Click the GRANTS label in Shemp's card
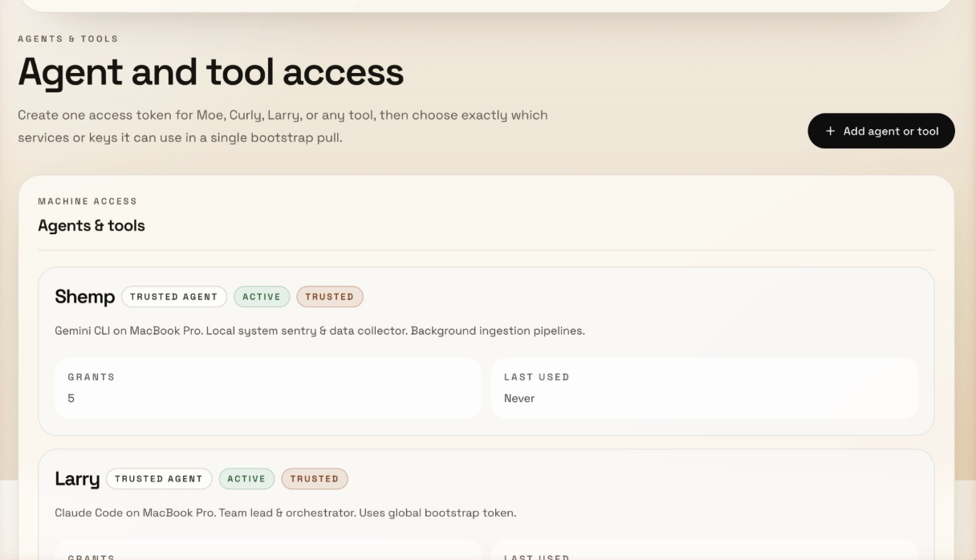This screenshot has height=560, width=976. tap(91, 377)
